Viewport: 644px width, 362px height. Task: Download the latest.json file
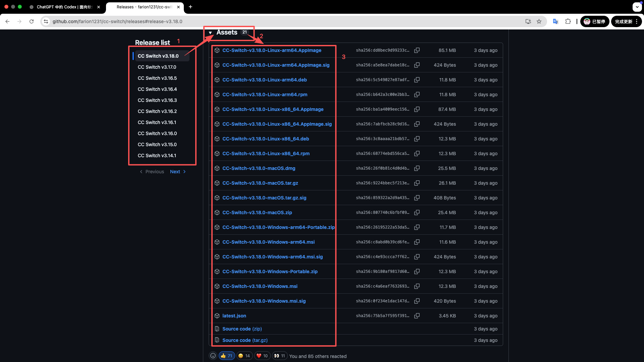coord(234,316)
